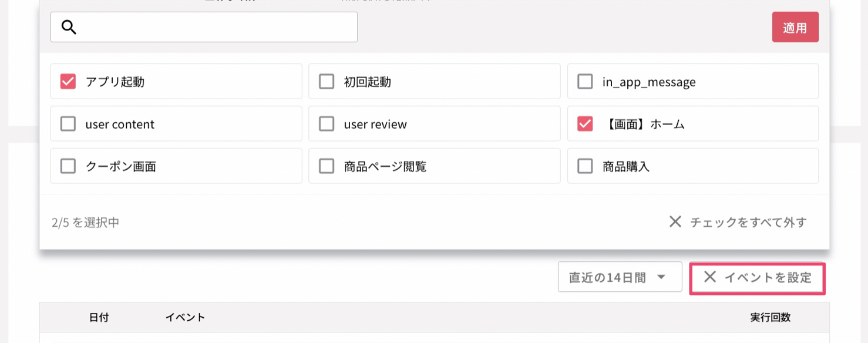
Task: Tick the user content checkbox
Action: click(x=68, y=124)
